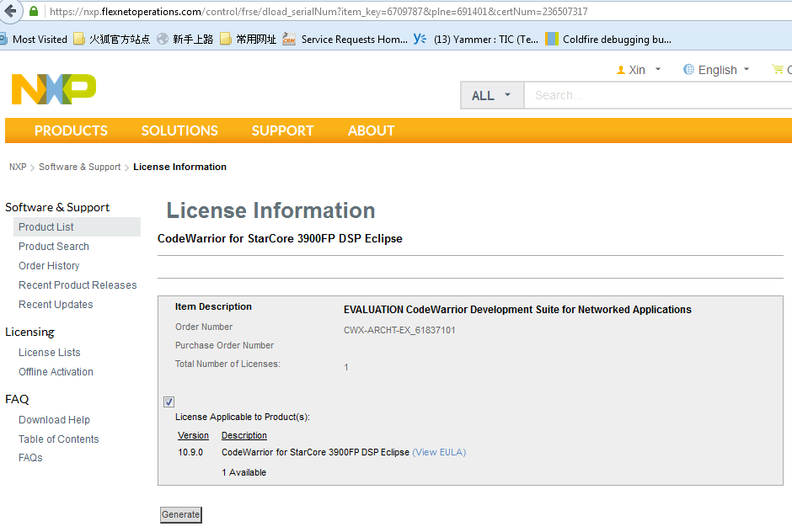Click the globe language icon
792x532 pixels.
688,70
